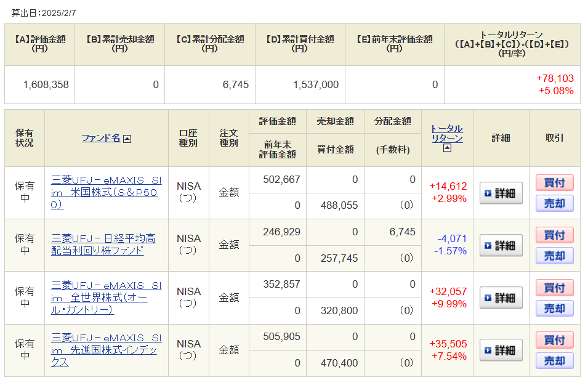Open eMAXIS Slim 先進国株式インデックス link
The image size is (588, 385).
106,350
